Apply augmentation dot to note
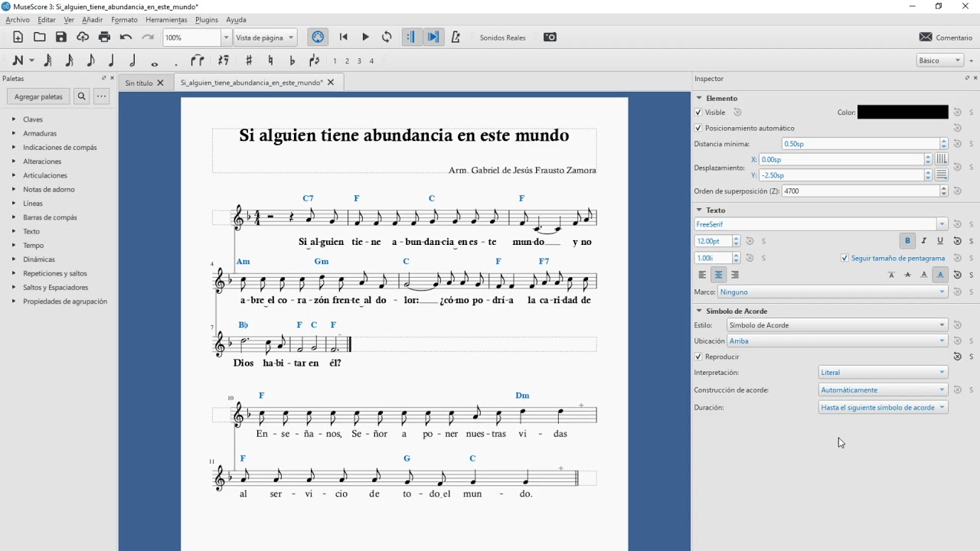Viewport: 980px width, 551px height. point(176,63)
